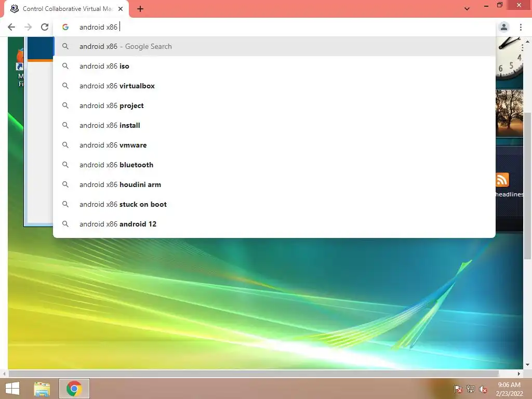This screenshot has height=399, width=532.
Task: Select the 'android x86 iso' suggestion
Action: point(274,66)
